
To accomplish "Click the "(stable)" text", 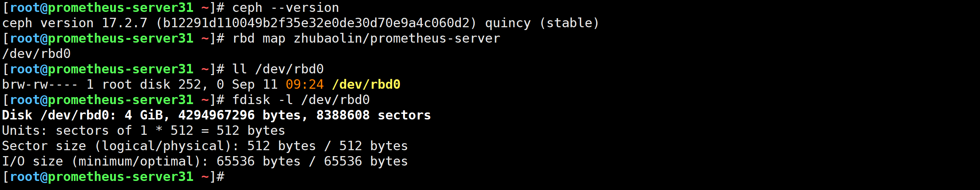I will click(x=569, y=23).
